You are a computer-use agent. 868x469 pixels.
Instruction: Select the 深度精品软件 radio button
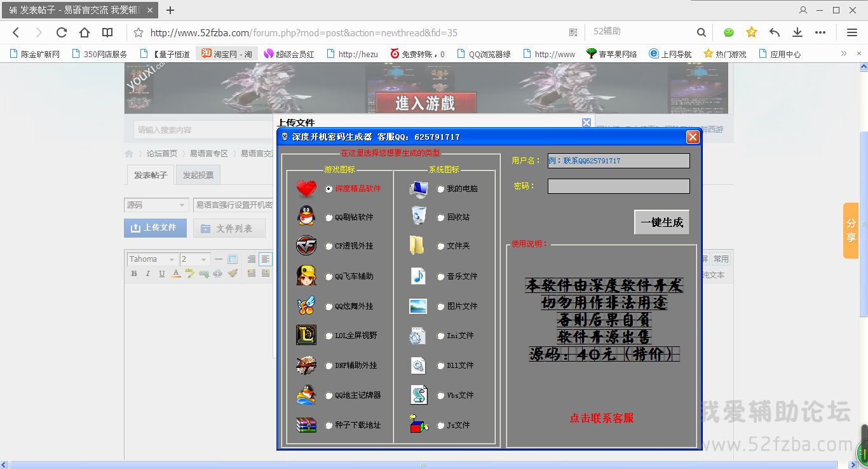(329, 189)
